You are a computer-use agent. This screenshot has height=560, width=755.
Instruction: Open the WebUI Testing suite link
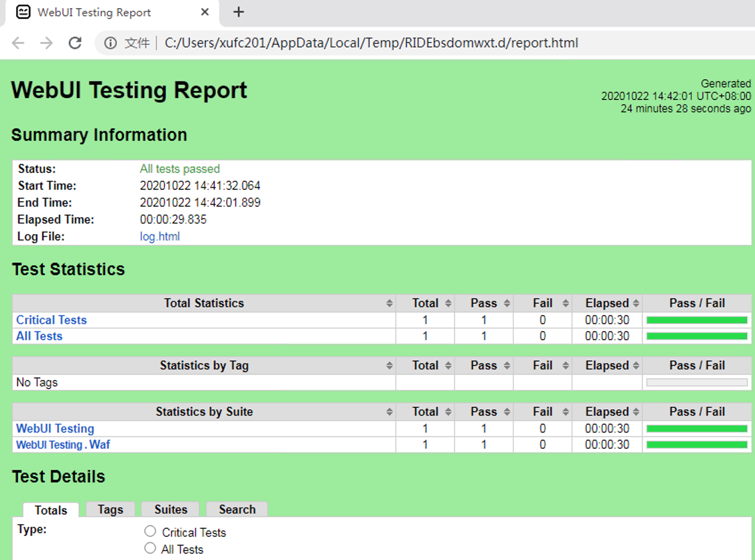(x=55, y=429)
